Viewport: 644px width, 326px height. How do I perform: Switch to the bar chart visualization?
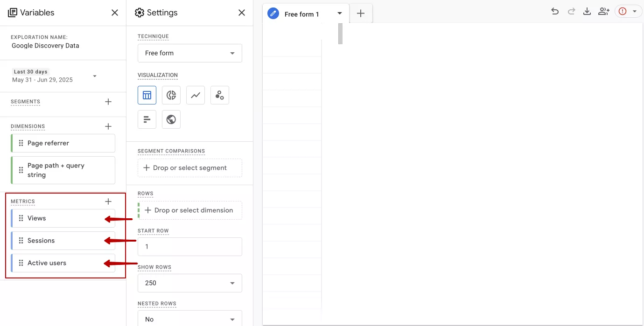[147, 119]
